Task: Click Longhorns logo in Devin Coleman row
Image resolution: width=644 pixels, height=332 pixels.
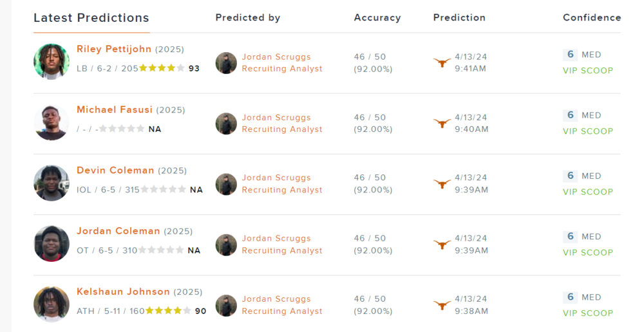Action: point(442,184)
